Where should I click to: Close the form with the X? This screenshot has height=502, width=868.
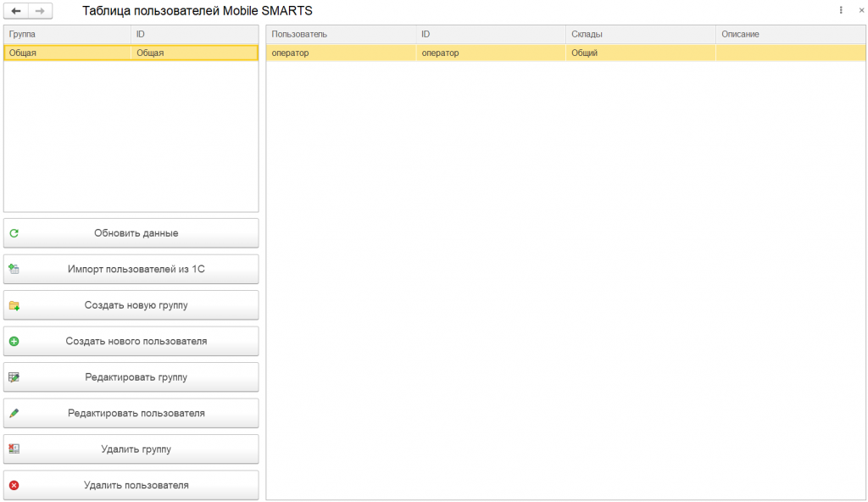click(x=861, y=10)
